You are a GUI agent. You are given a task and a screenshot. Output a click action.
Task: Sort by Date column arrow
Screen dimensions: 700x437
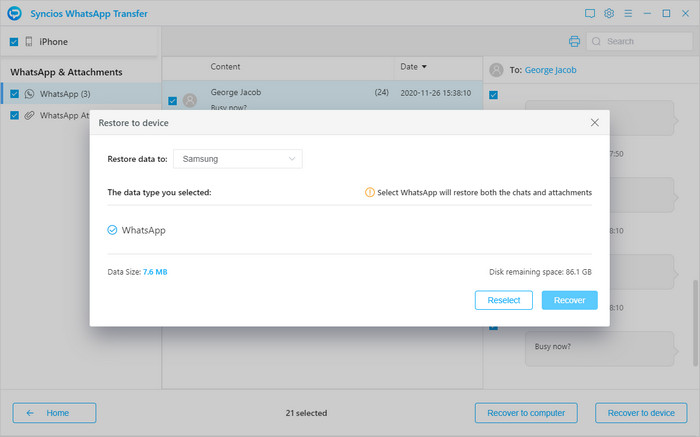[424, 67]
